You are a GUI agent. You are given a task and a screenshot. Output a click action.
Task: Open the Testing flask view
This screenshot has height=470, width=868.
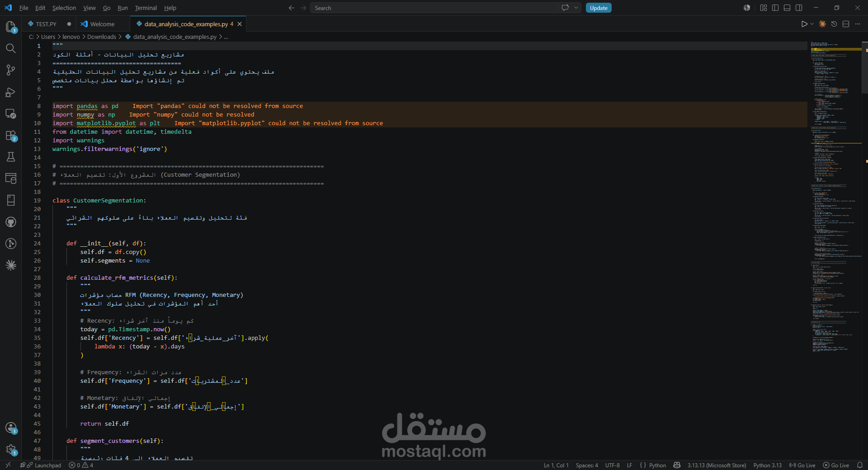click(11, 157)
